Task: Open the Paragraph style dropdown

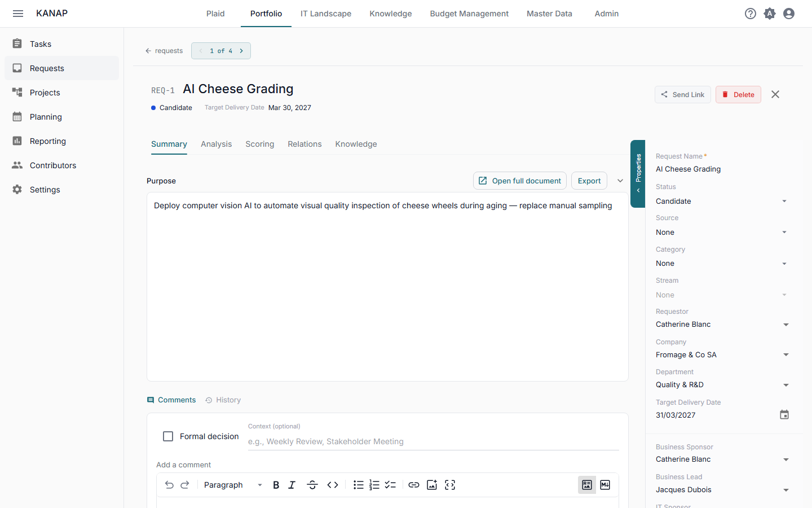Action: click(233, 485)
